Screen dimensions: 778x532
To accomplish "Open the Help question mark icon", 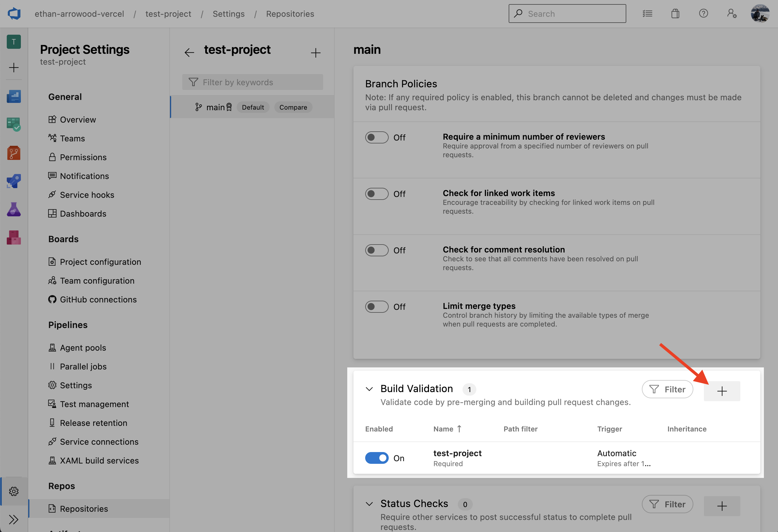I will [703, 14].
